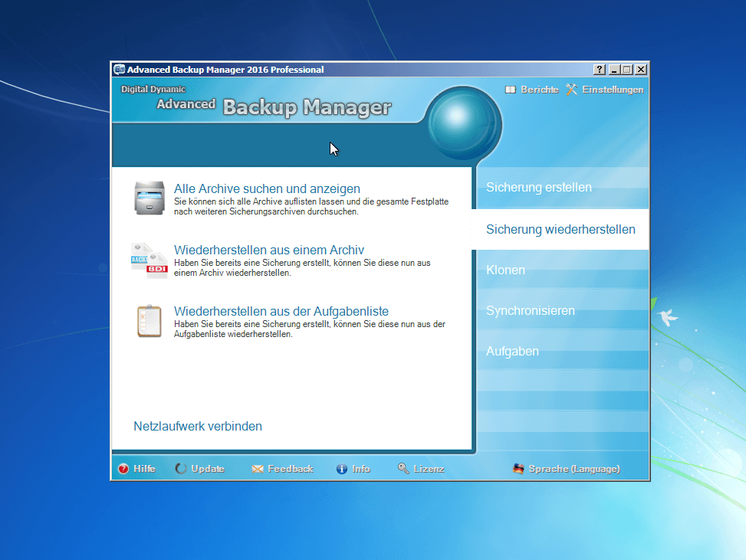Open Wiederherstellen aus einem Archiv
This screenshot has height=560, width=746.
click(x=269, y=250)
